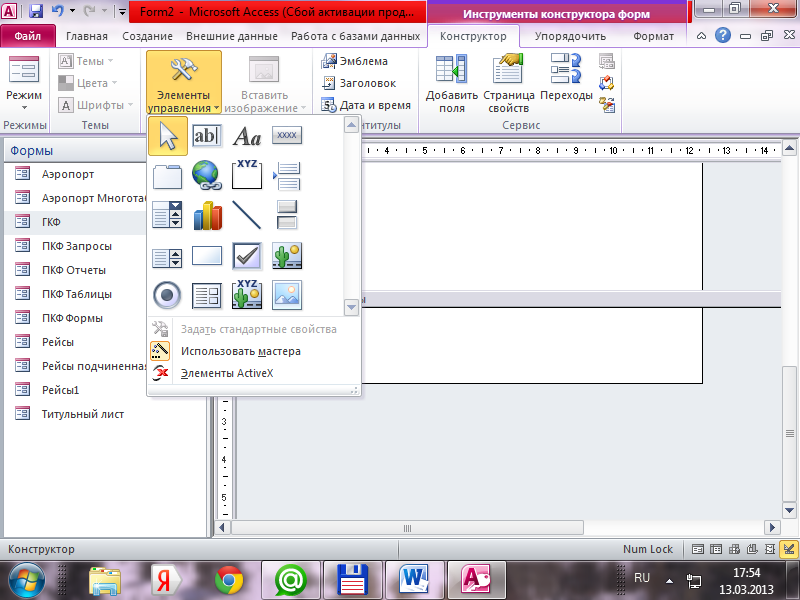Open Access help question mark
800x600 pixels.
coord(722,35)
